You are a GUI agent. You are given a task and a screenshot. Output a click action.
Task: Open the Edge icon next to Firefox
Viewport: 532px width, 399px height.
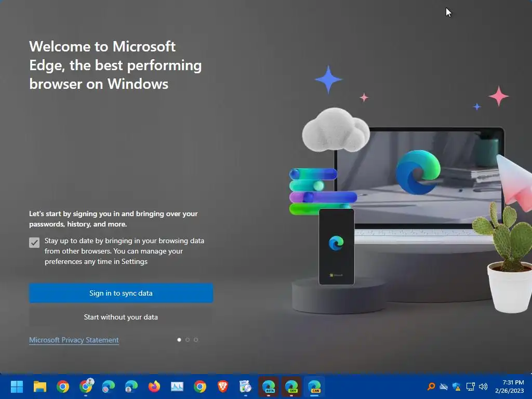[131, 387]
